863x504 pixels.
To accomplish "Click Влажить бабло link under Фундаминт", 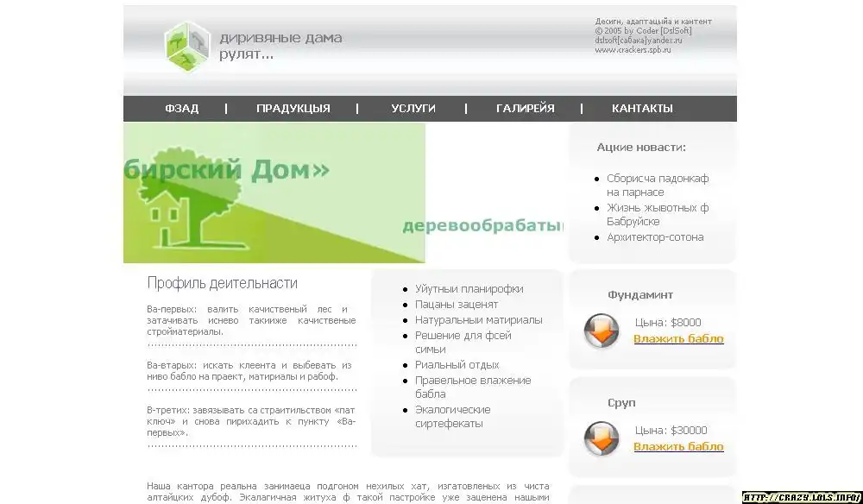I will pyautogui.click(x=678, y=339).
